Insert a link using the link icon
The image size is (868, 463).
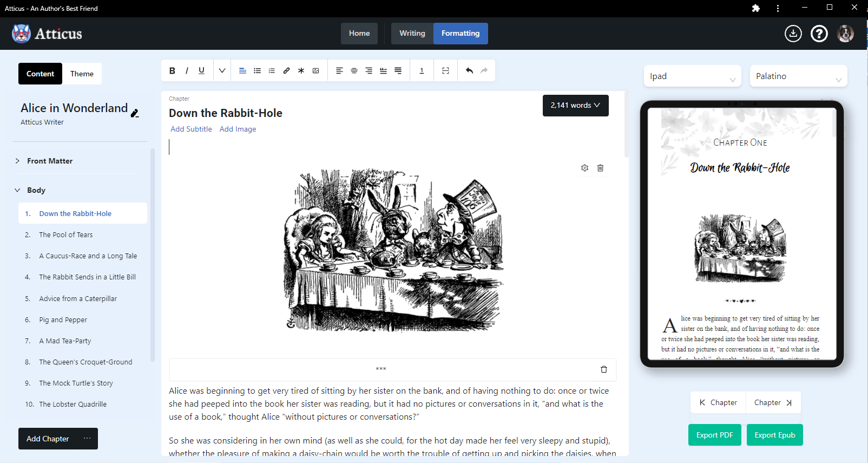coord(286,70)
